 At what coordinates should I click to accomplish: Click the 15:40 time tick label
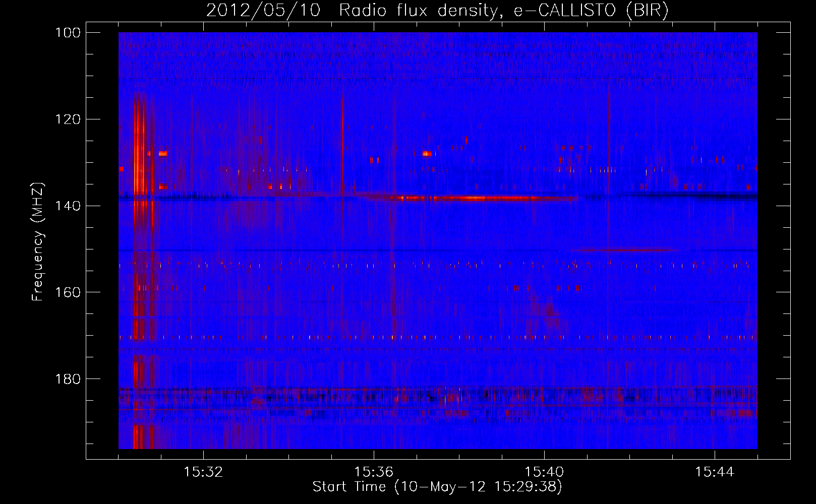click(x=544, y=472)
